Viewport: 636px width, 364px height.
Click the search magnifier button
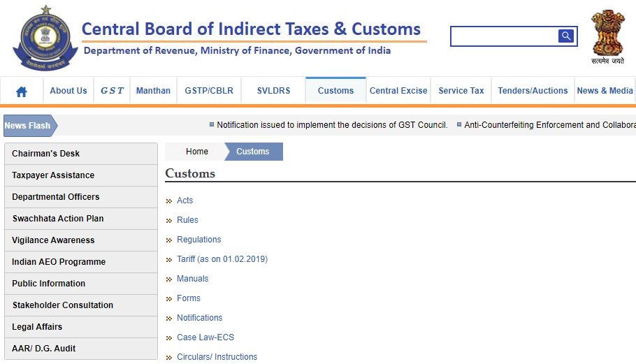pos(565,36)
